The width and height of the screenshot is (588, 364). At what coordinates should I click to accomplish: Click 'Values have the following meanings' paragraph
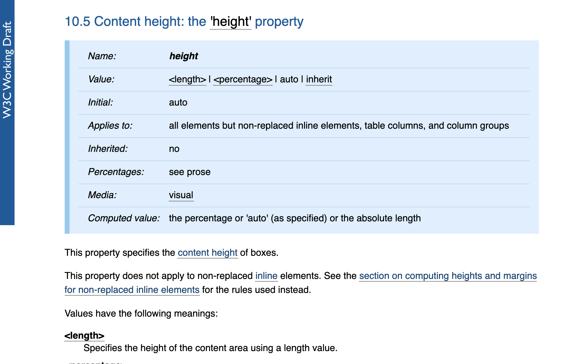141,314
